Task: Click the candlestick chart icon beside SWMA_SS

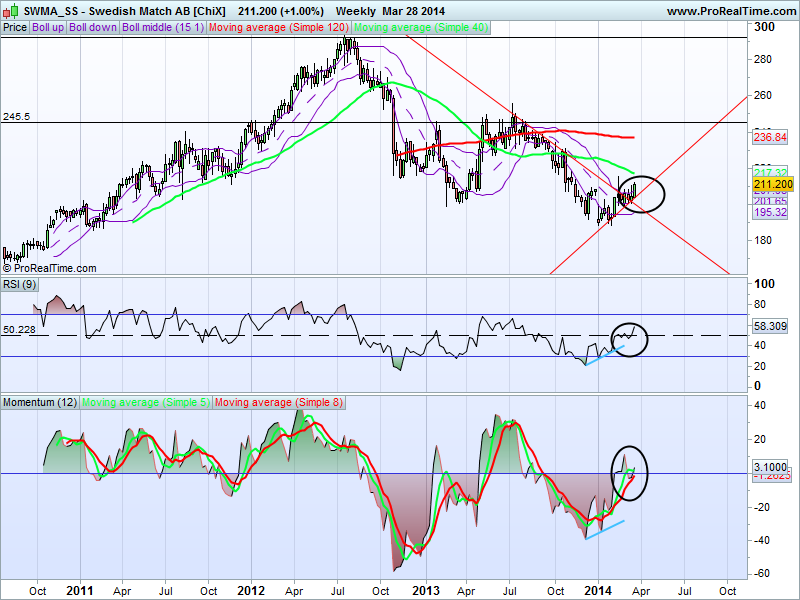Action: (12, 11)
